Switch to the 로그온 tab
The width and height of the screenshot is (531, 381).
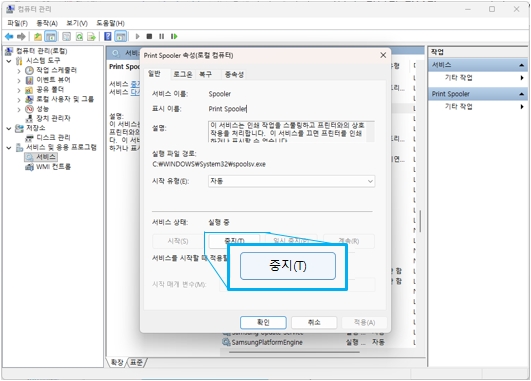(183, 75)
